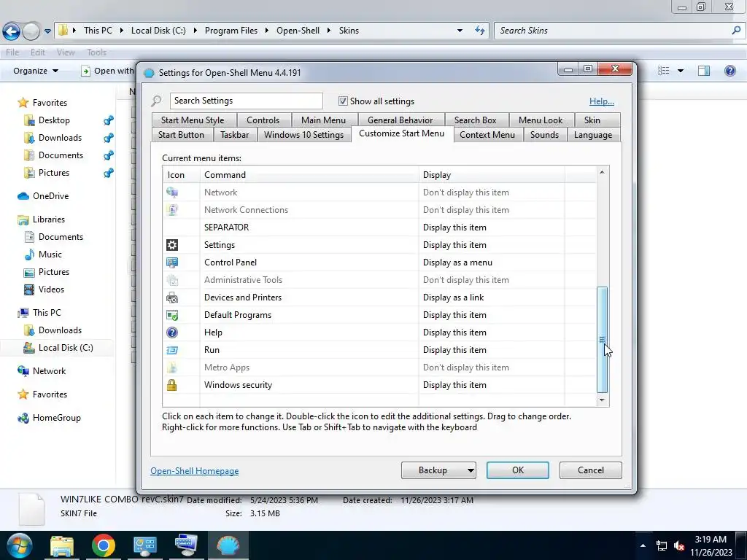This screenshot has width=747, height=560.
Task: Click the Explorer help question icon
Action: 729,71
